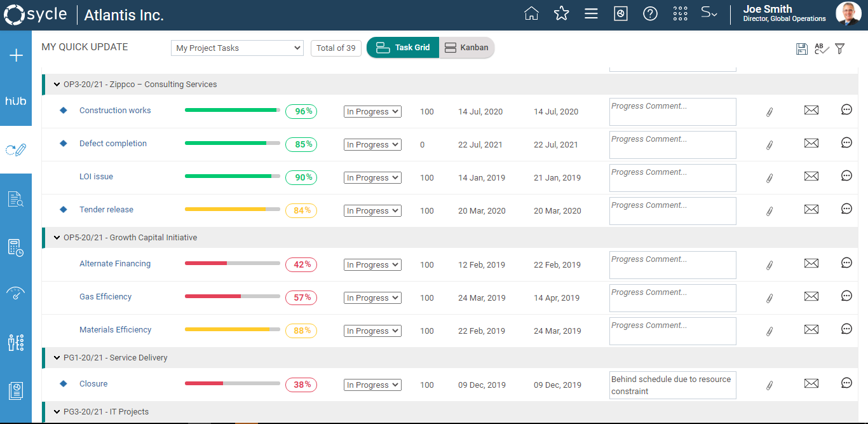Open the filter funnel icon
Viewport: 868px width, 424px height.
point(840,48)
